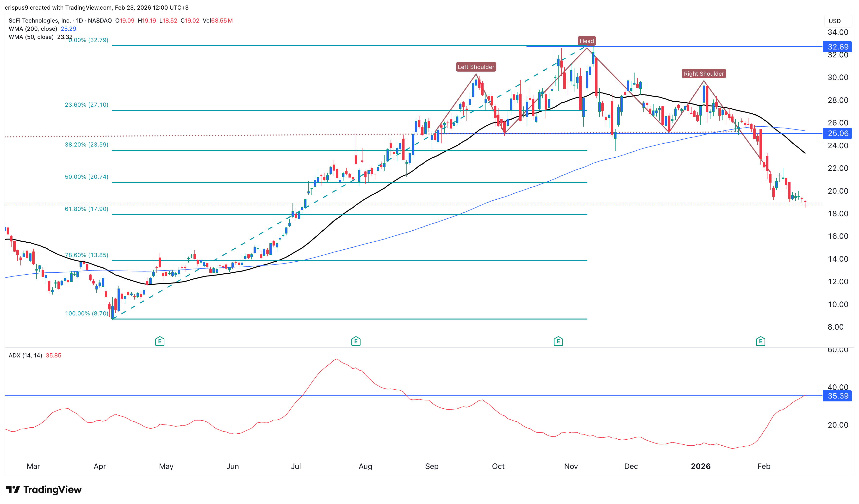Click the 23.60% (27.10) Fibonacci label

tap(87, 104)
